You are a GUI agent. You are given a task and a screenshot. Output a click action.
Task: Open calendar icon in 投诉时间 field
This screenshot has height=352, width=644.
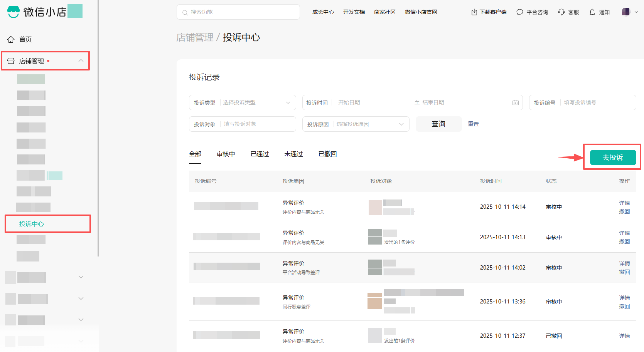515,102
